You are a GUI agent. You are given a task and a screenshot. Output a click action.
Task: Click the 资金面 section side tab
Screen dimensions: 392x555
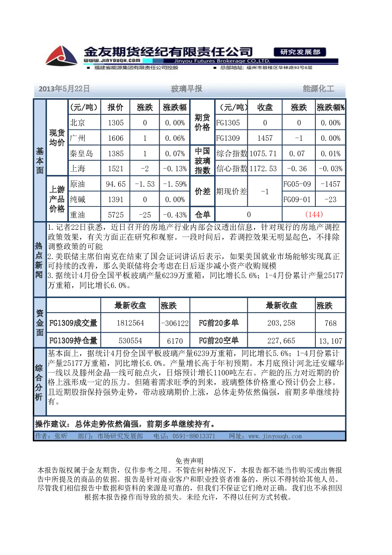point(40,323)
